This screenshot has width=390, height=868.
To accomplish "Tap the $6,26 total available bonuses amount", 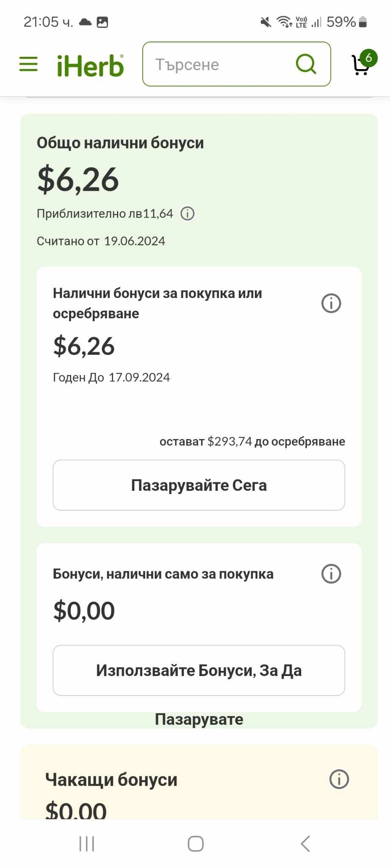I will tap(78, 180).
